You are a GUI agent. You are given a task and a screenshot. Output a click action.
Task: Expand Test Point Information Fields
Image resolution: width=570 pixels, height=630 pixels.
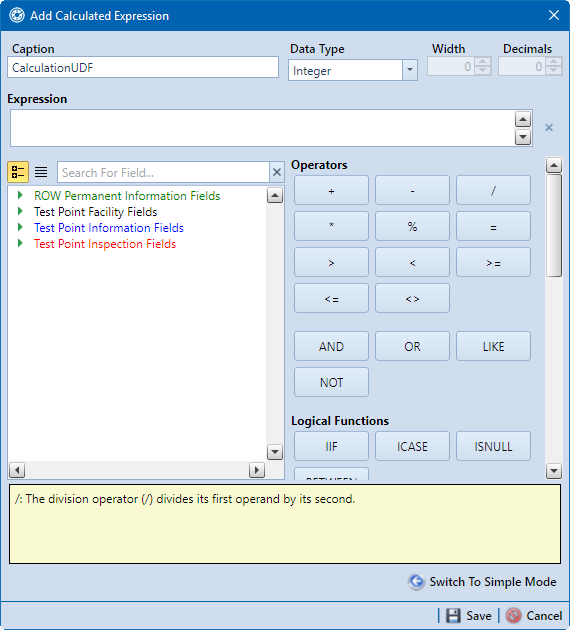[x=20, y=227]
